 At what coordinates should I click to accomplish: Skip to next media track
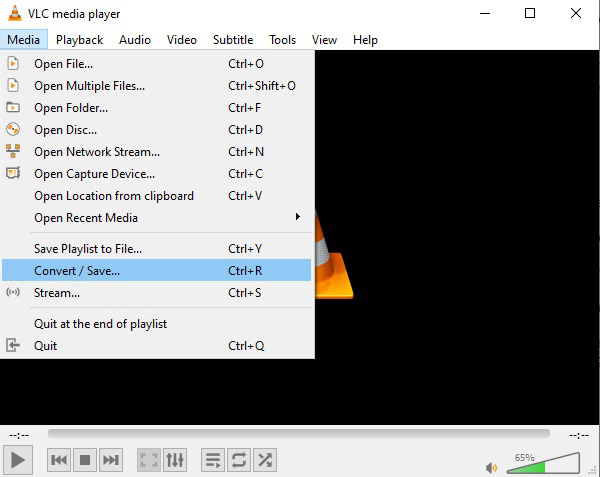pos(111,460)
